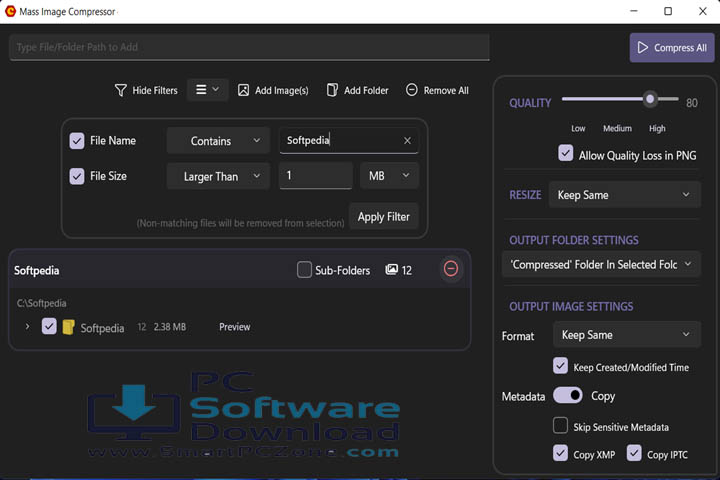Click the Apply Filter button
Viewport: 720px width, 480px height.
tap(383, 216)
